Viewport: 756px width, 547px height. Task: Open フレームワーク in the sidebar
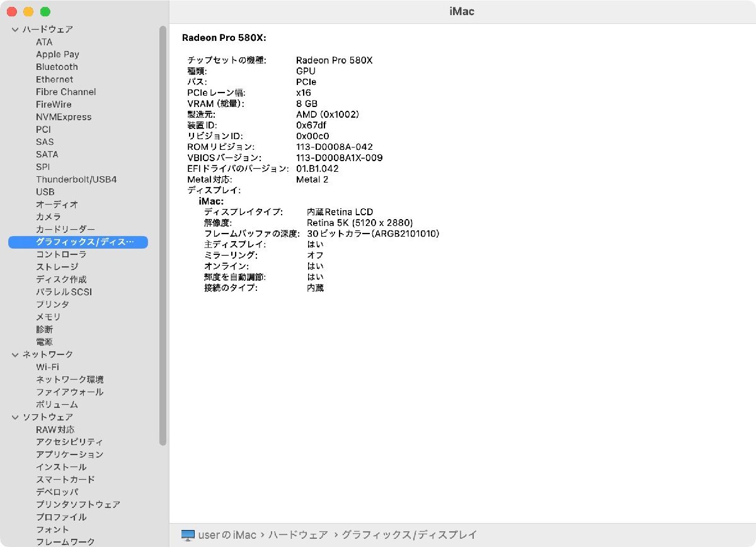[x=66, y=542]
